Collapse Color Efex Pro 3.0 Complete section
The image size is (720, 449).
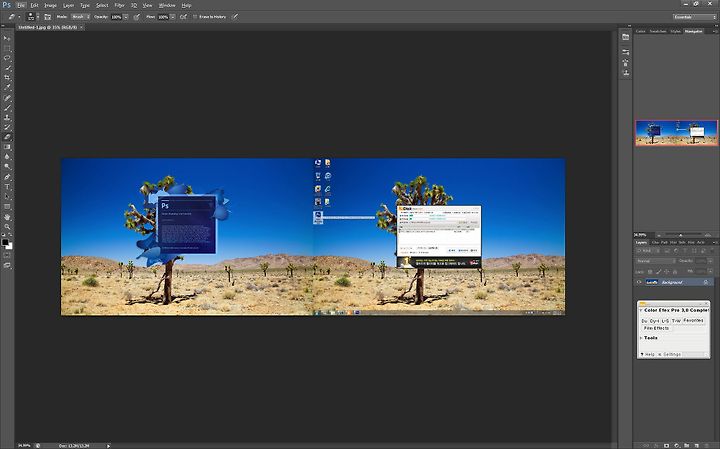(x=641, y=310)
